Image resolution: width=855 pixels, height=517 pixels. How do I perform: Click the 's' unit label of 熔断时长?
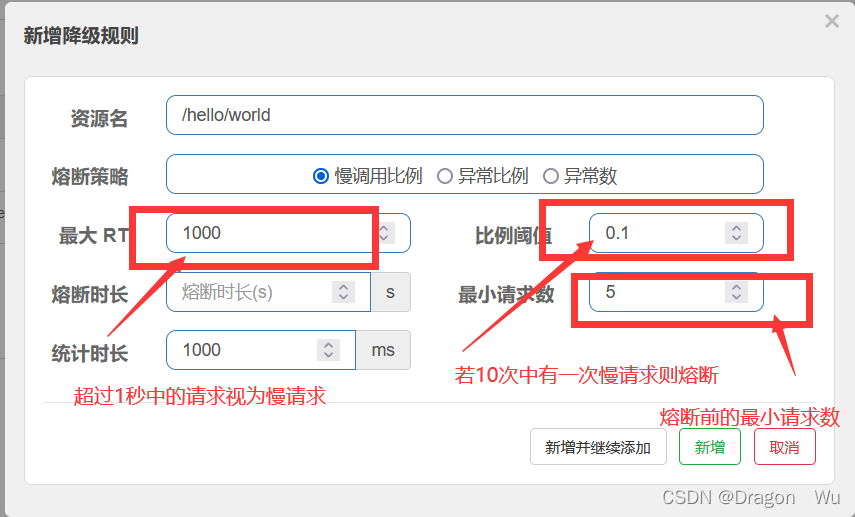[390, 292]
